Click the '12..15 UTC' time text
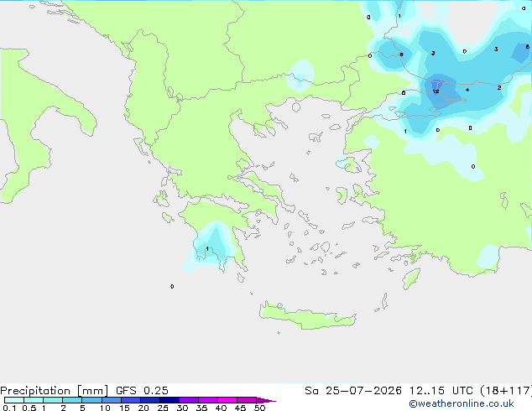532x411 pixels. [x=441, y=391]
